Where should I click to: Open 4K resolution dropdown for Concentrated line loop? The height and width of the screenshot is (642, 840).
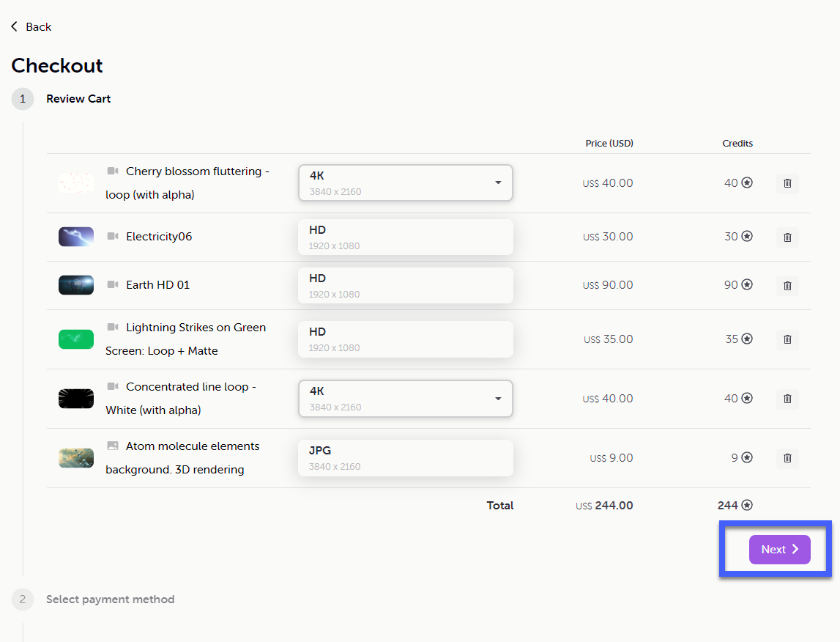pos(406,398)
